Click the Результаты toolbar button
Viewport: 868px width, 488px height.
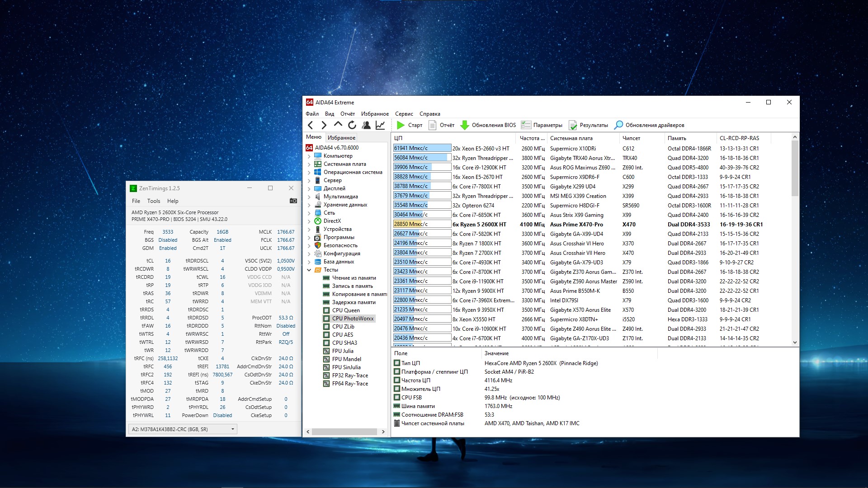click(x=589, y=125)
